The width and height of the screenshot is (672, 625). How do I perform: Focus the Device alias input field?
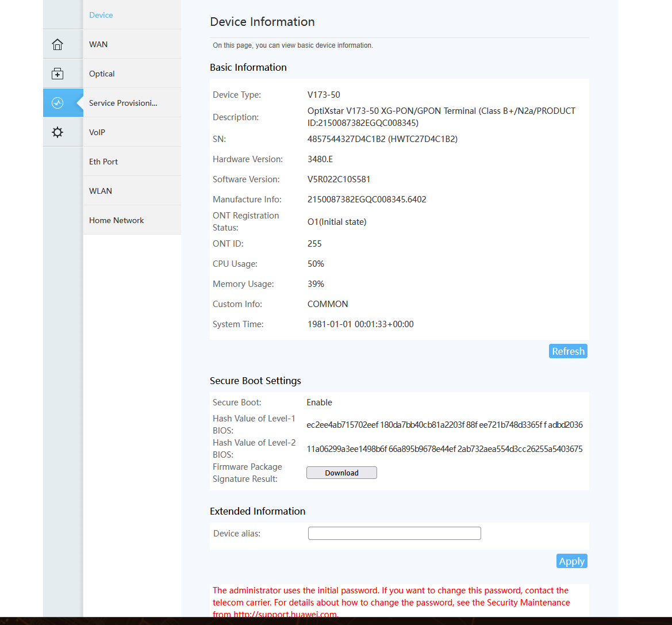click(x=394, y=533)
